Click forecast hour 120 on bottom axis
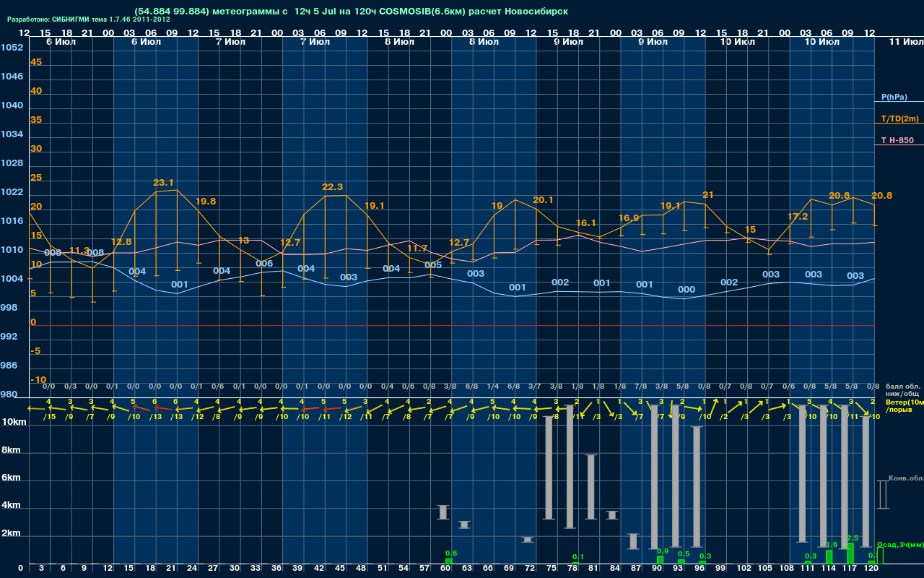 (871, 569)
